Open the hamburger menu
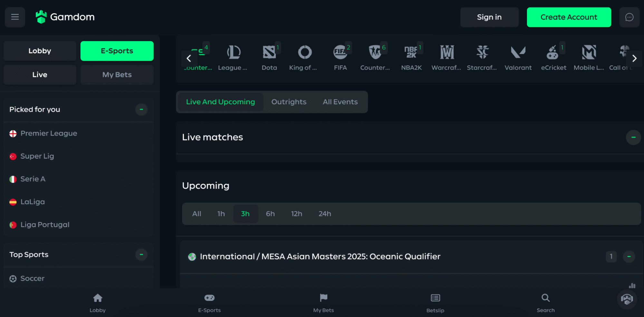Screen dimensions: 644x317 15,17
